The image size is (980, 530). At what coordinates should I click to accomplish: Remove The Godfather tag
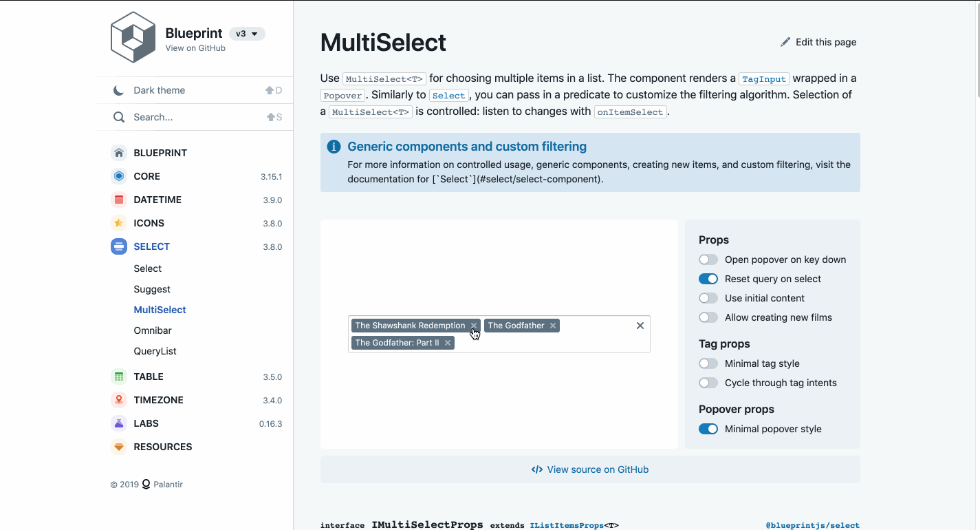click(x=552, y=325)
